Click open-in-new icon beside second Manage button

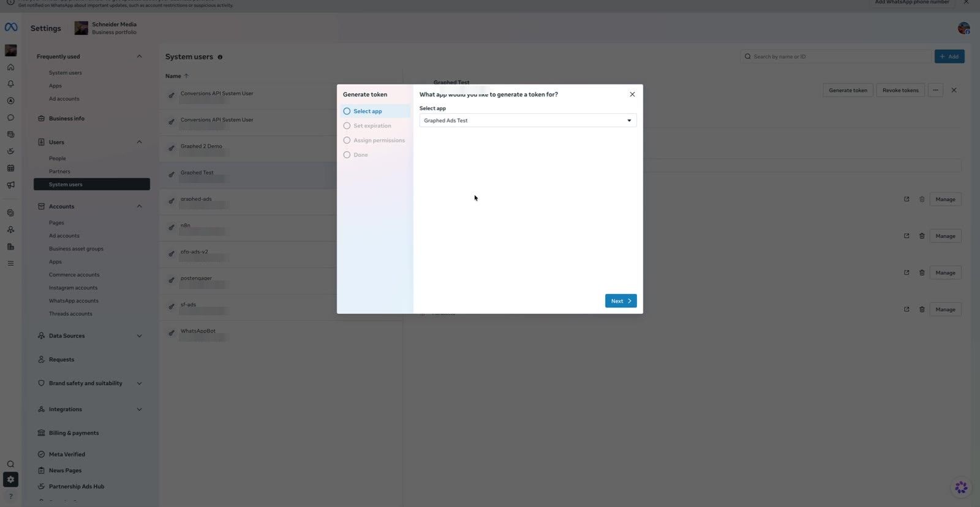coord(907,236)
